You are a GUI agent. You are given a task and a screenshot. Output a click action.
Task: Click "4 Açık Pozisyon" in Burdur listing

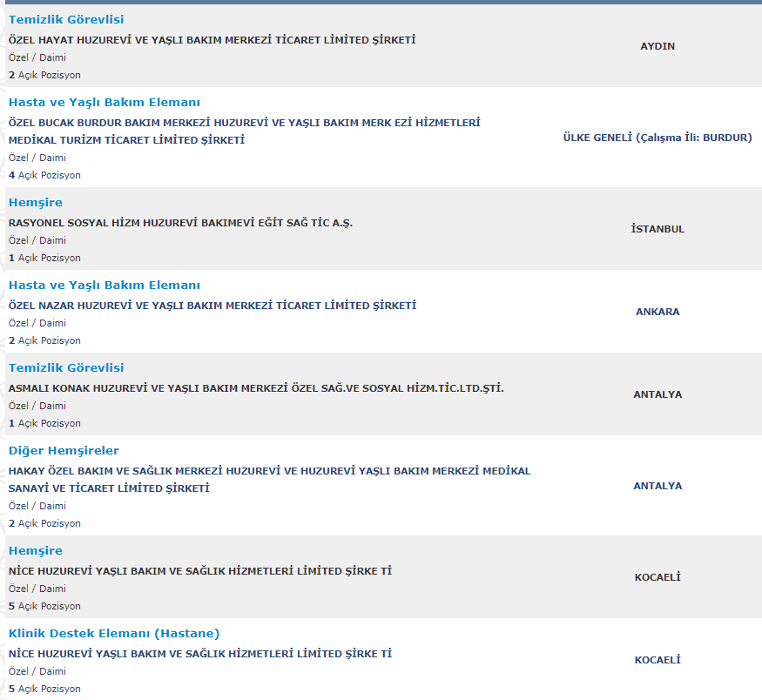44,175
